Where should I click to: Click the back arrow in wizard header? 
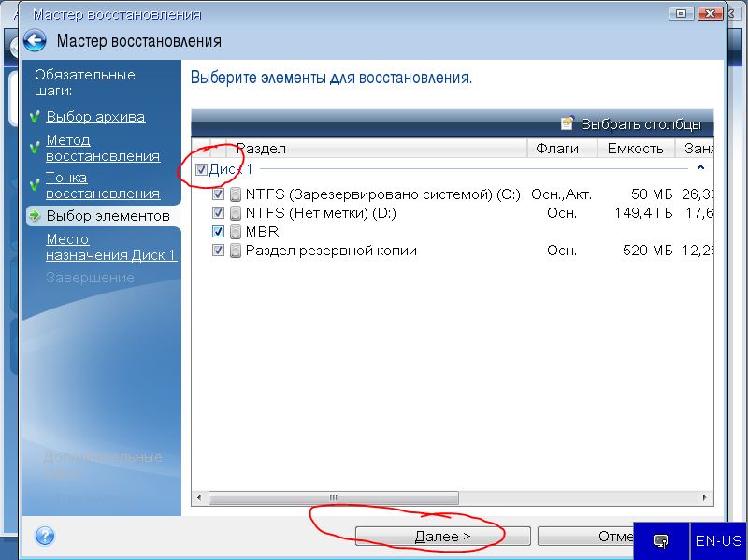35,40
